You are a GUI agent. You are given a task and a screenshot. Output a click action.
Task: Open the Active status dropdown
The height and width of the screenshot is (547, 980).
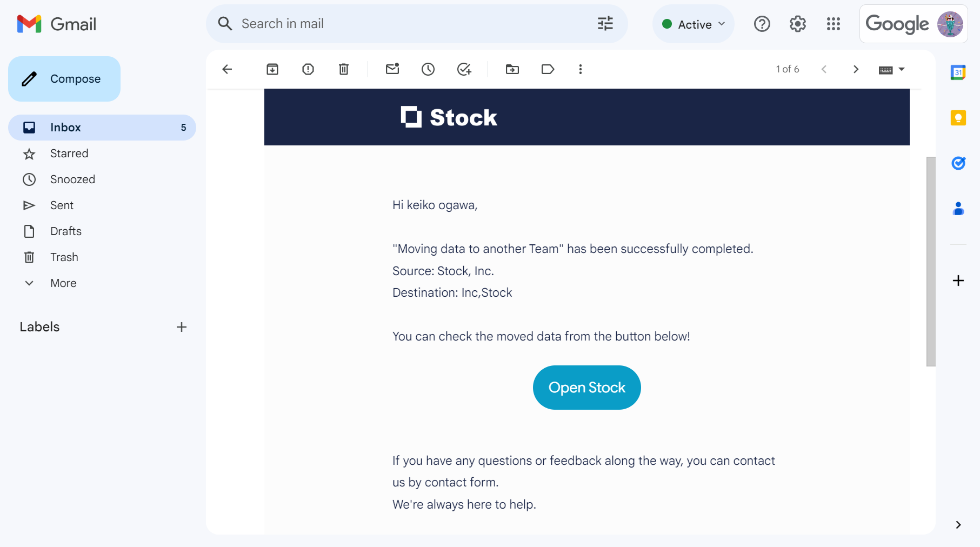(x=694, y=24)
